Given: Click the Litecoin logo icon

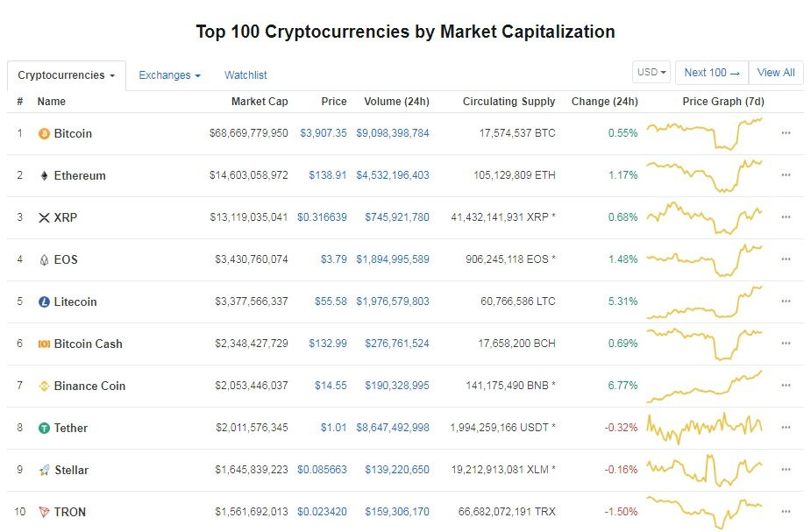Looking at the screenshot, I should (44, 301).
